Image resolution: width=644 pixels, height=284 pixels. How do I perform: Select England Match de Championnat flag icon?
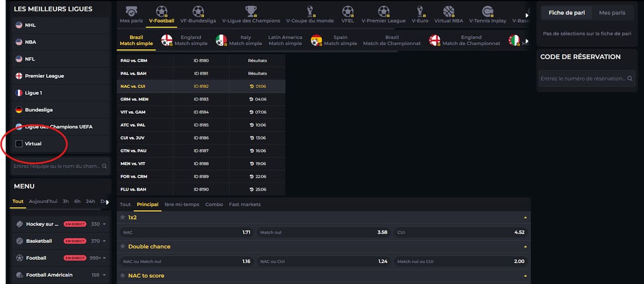tap(435, 40)
